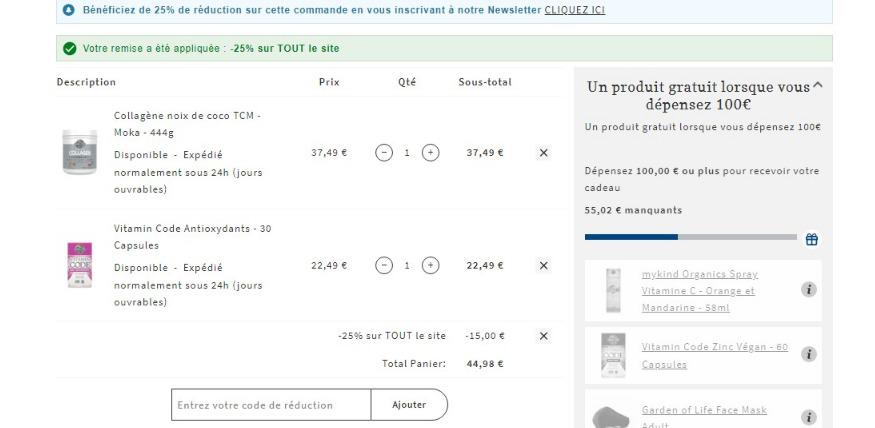Click the CLIQUEZ ICI newsletter link
The height and width of the screenshot is (428, 875).
click(x=574, y=10)
